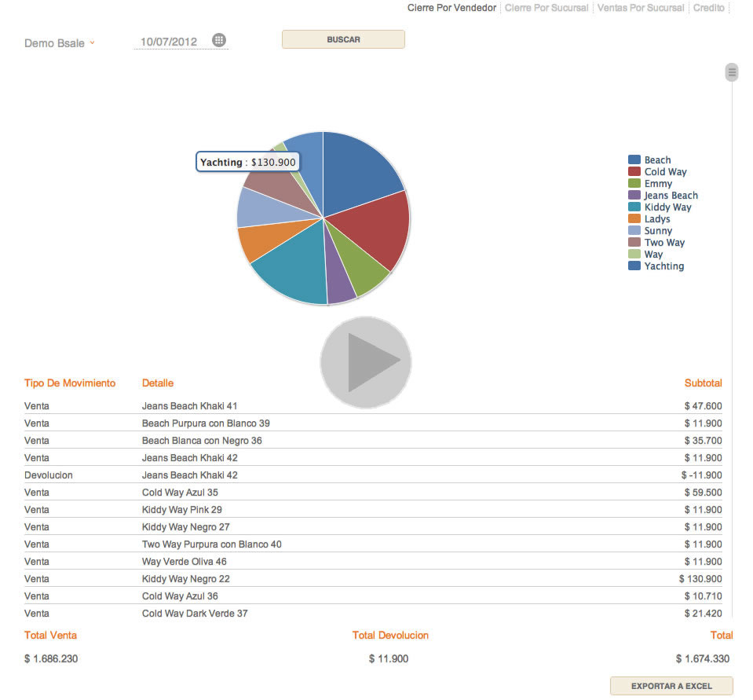Click the Beach legend color swatch
This screenshot has width=753, height=700.
(634, 159)
